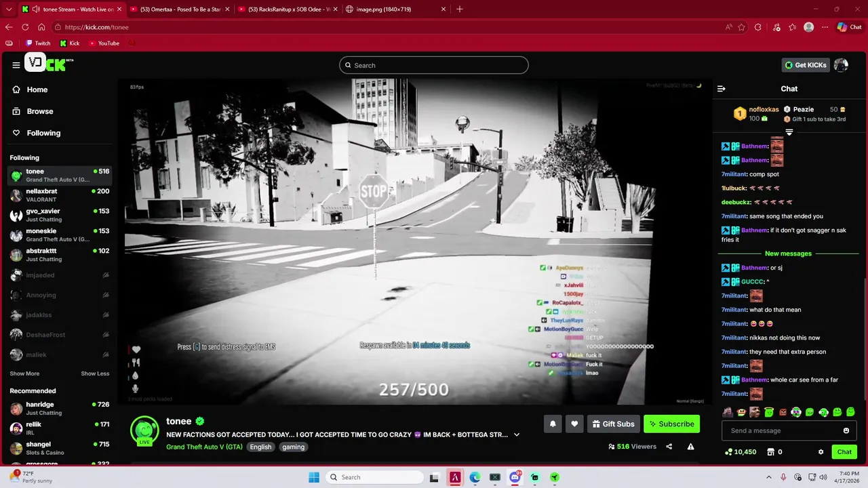Expand gift leaderboard chevron in chat
The width and height of the screenshot is (868, 488).
click(789, 132)
